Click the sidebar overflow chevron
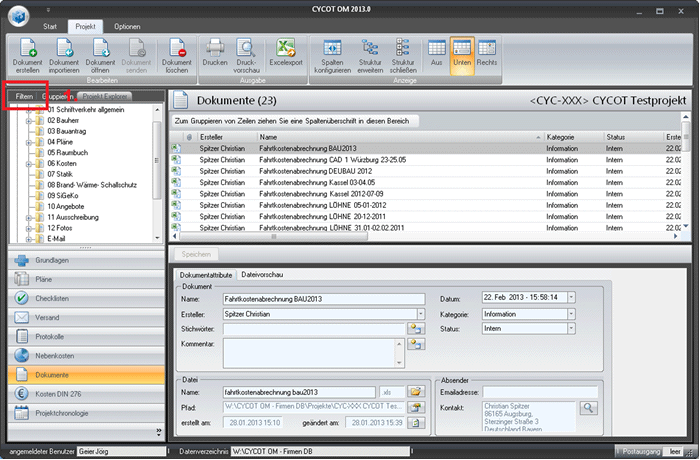Viewport: 700px width, 460px height. 159,431
